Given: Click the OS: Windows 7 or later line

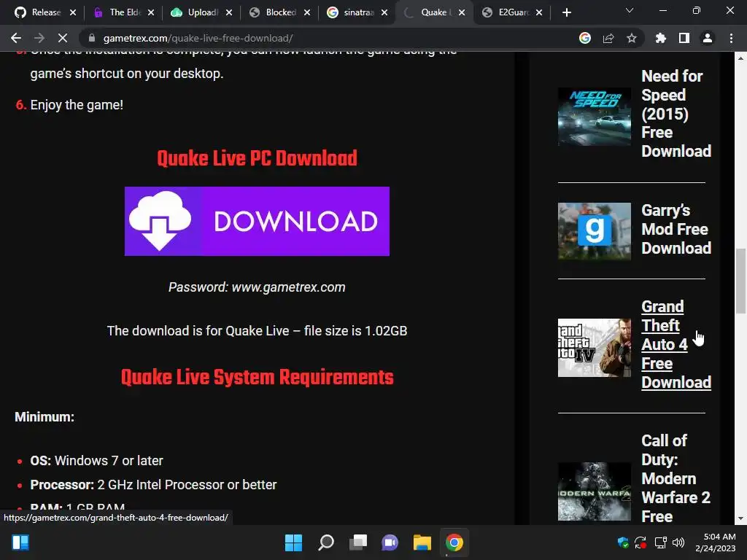Looking at the screenshot, I should click(97, 461).
